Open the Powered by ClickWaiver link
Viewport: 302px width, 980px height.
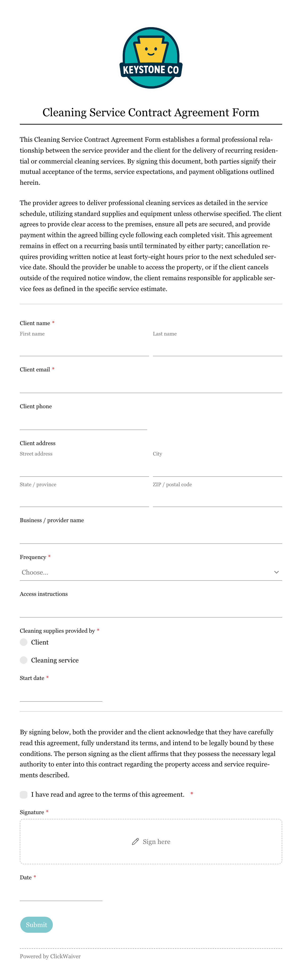pos(50,956)
